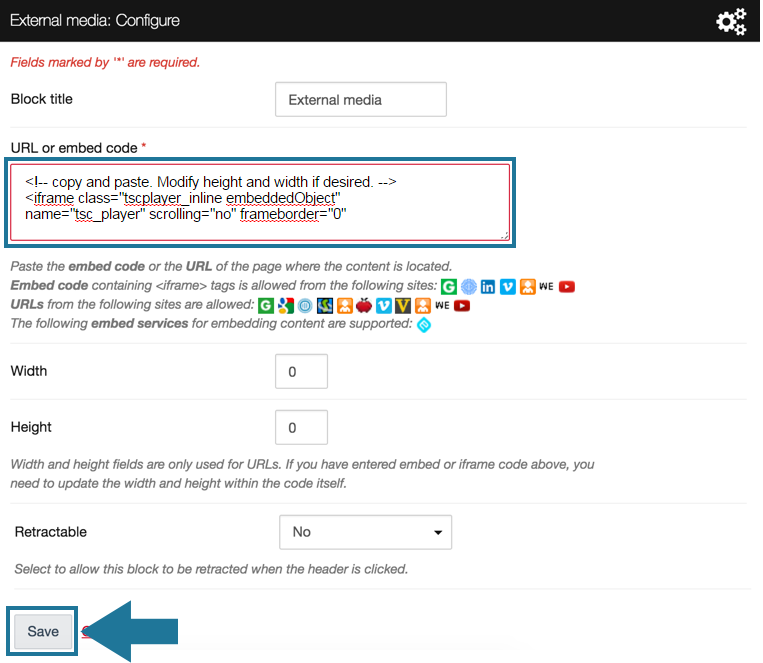Click the multicolor Google icon in URLs row
The image size is (763, 663).
(x=286, y=305)
